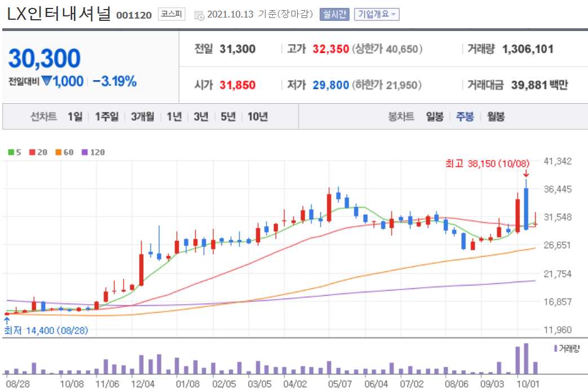588x391 pixels.
Task: Switch to the 일봉 daily candle tab
Action: tap(434, 117)
